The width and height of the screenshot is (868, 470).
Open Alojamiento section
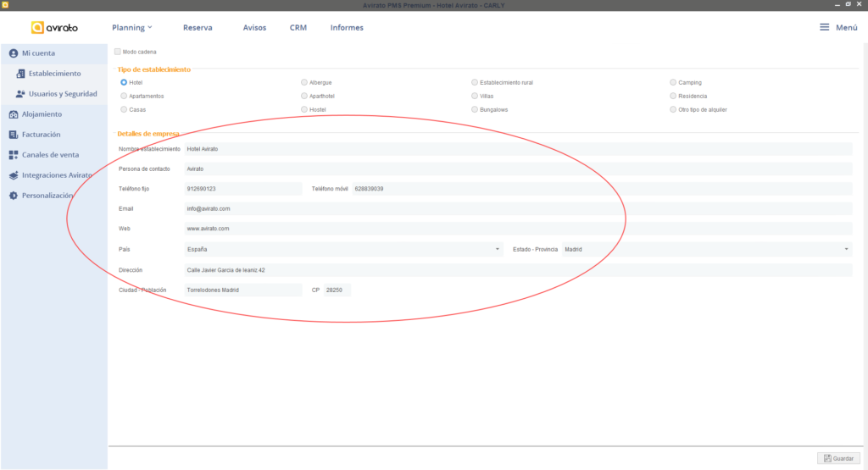tap(53, 114)
